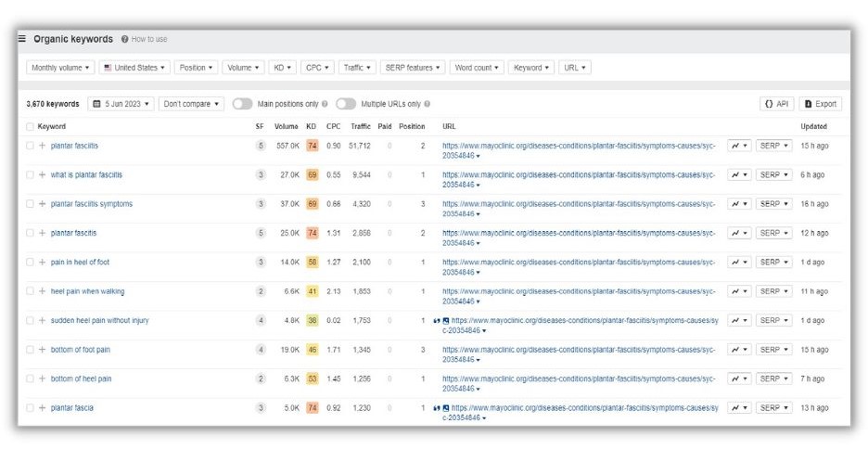The image size is (868, 449).
Task: Open position history chart for 'heel pain when walking'
Action: pyautogui.click(x=739, y=291)
